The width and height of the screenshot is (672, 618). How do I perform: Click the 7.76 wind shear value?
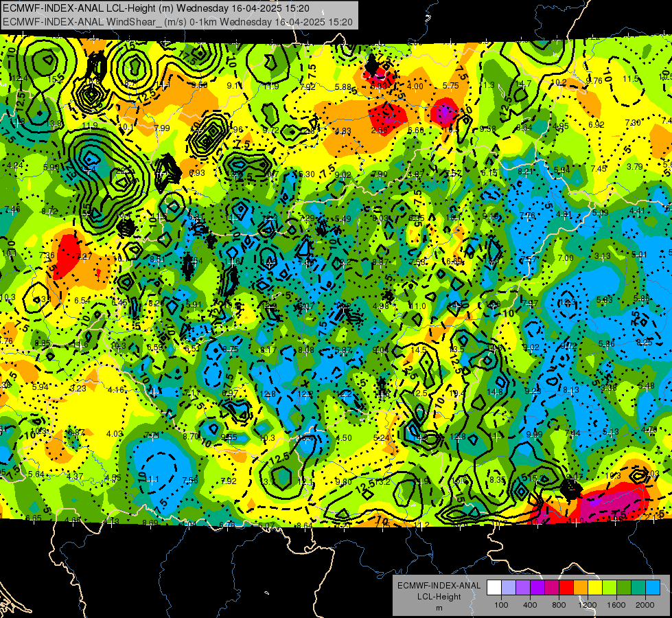click(x=527, y=216)
